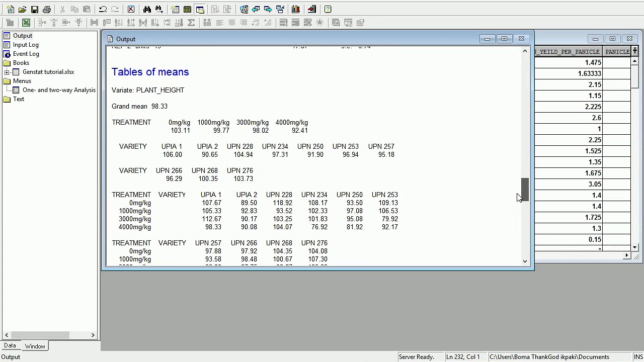The image size is (644, 362).
Task: Maximize the Output window
Action: (x=504, y=39)
